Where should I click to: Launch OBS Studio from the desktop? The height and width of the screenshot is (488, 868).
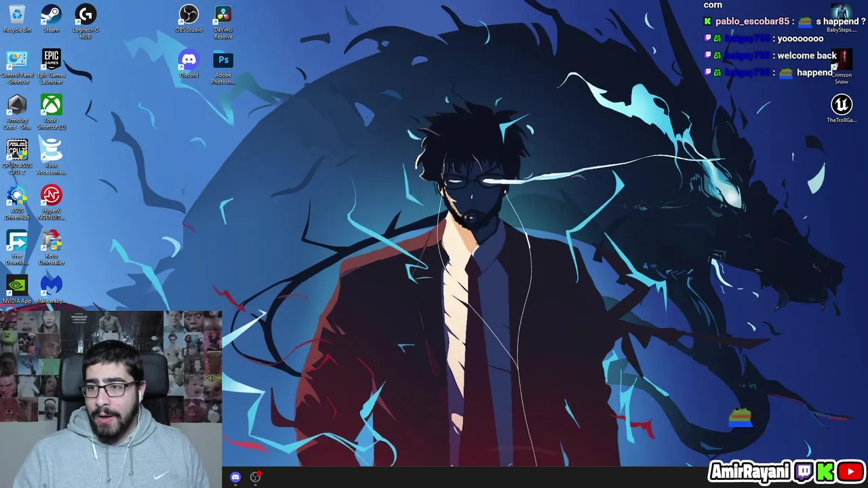[189, 18]
